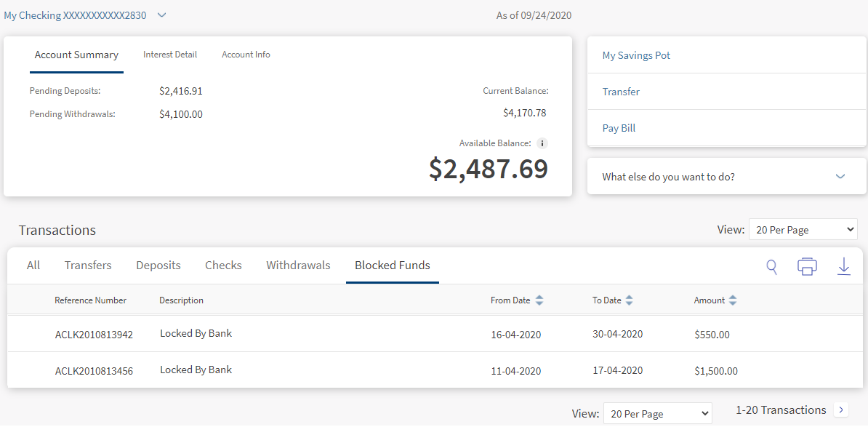This screenshot has width=868, height=427.
Task: Select blocked funds row ACLK2010813942
Action: coord(94,335)
